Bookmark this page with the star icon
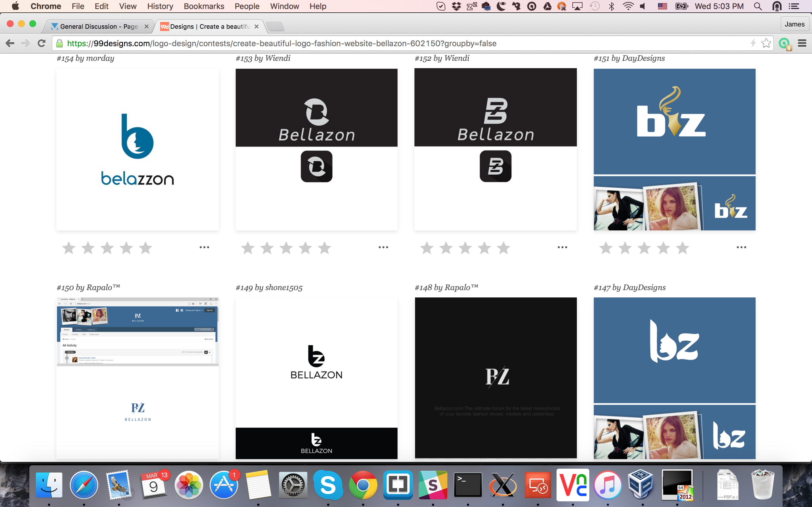The image size is (812, 507). click(x=766, y=43)
